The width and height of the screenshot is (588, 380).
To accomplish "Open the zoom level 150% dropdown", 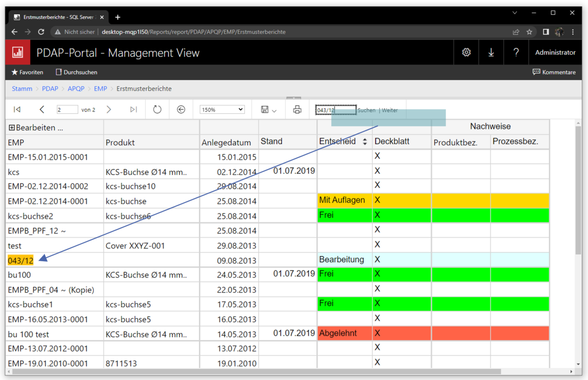I will [222, 110].
